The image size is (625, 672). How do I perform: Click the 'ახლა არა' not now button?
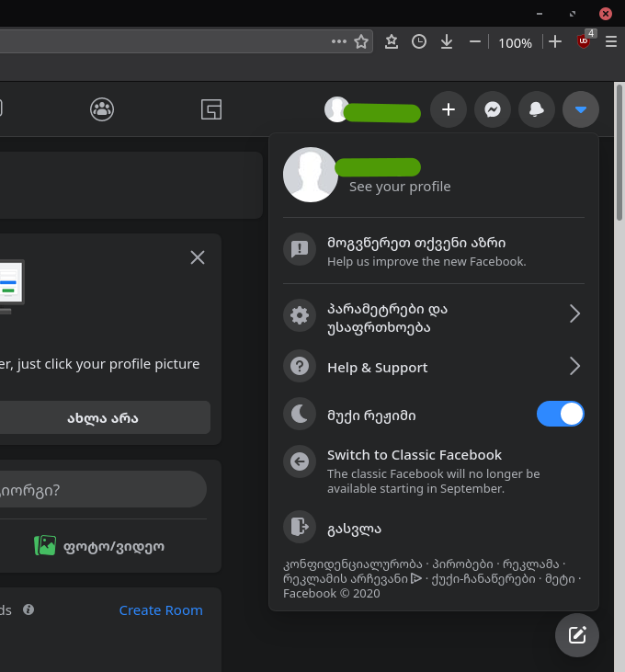point(103,417)
